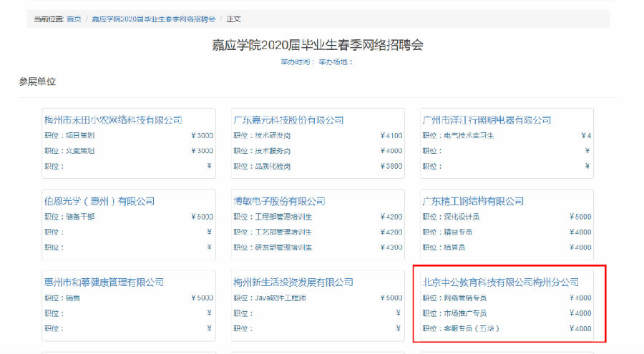The width and height of the screenshot is (644, 354).
Task: Select the 储备干部 job position
Action: coord(80,216)
